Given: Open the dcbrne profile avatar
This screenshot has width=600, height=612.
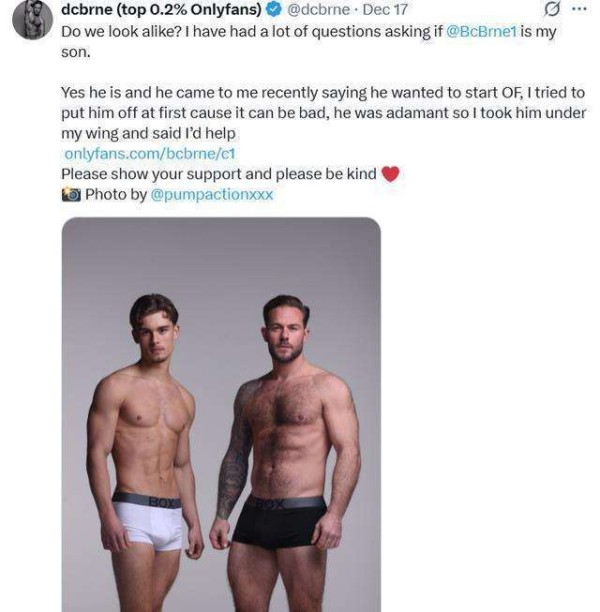Looking at the screenshot, I should [x=32, y=18].
